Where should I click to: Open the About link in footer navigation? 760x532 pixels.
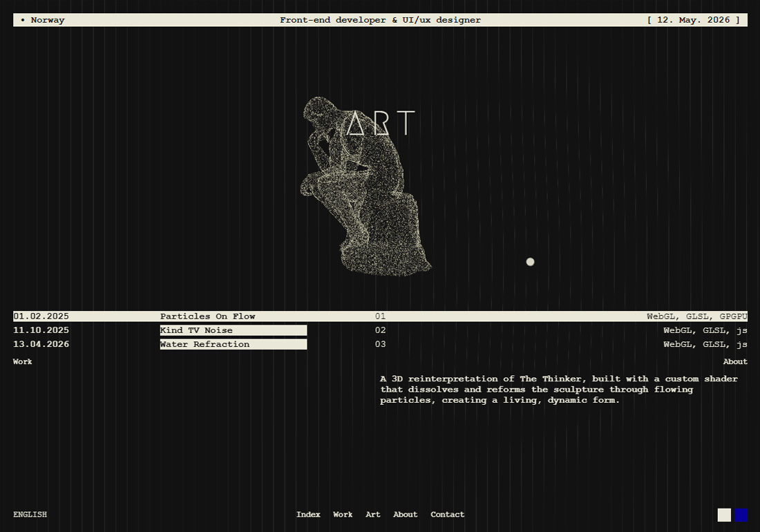tap(405, 515)
